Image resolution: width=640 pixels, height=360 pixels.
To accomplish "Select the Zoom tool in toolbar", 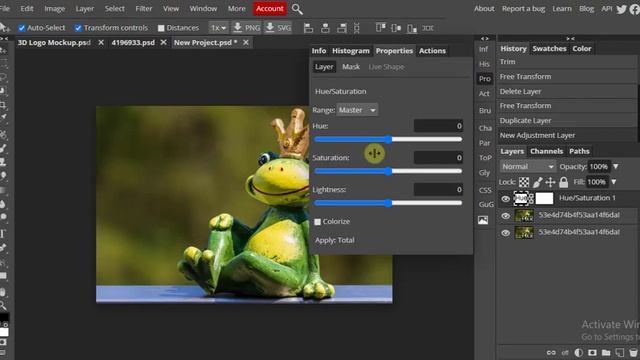I will pos(3,305).
